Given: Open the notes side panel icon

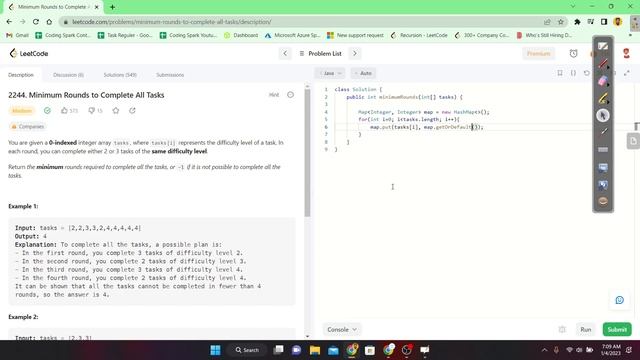Looking at the screenshot, I should coord(633,142).
